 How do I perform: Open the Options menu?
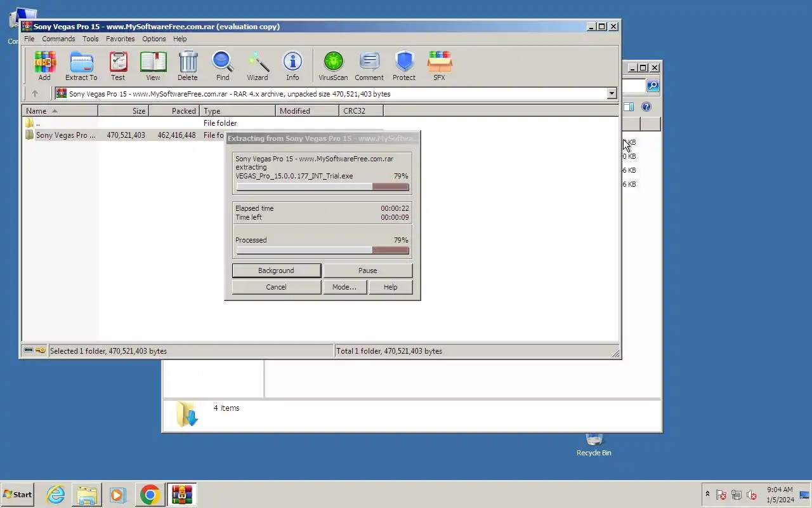click(154, 39)
